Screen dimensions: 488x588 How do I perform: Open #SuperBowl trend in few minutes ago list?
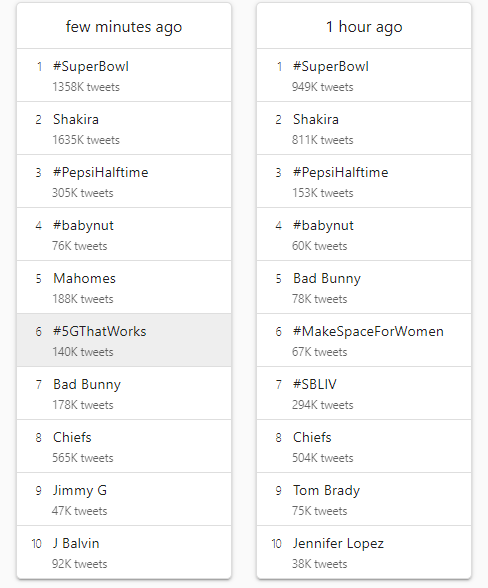(x=124, y=75)
